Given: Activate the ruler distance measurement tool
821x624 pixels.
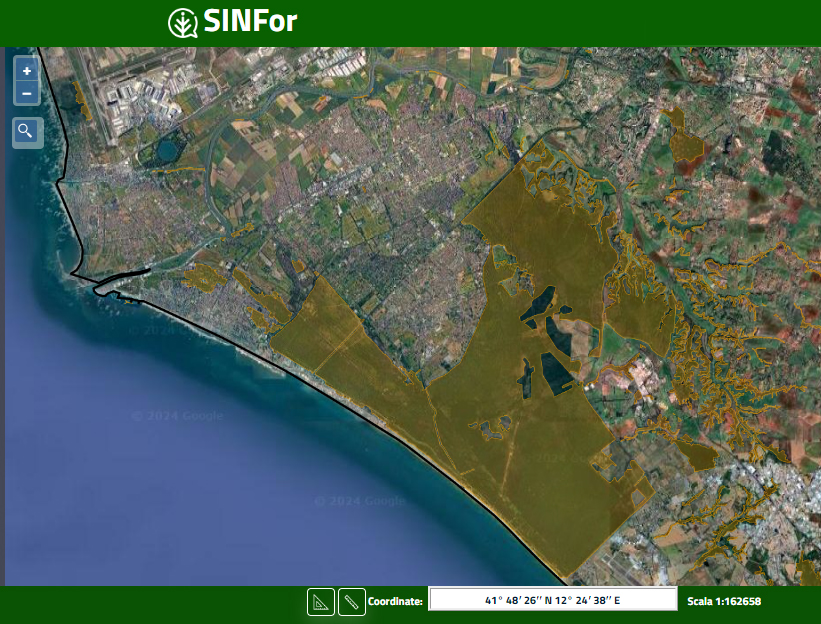Looking at the screenshot, I should (351, 602).
